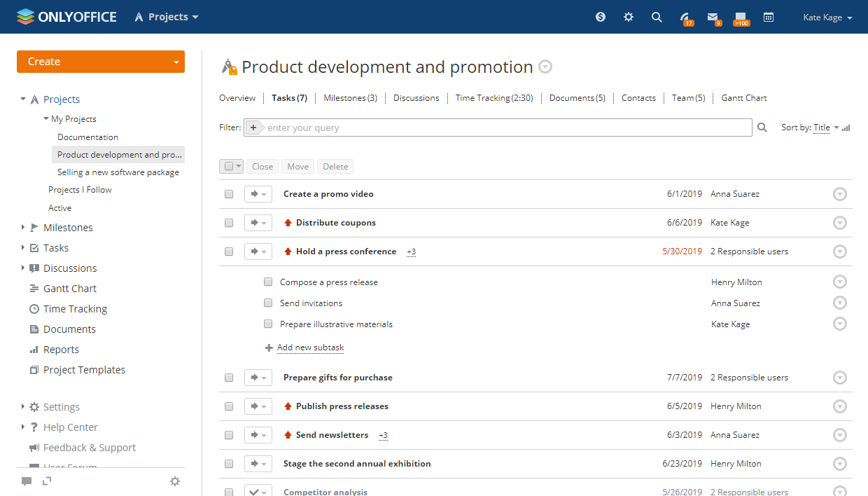Check the 'Distribute coupons' task checkbox
The image size is (868, 496).
229,223
